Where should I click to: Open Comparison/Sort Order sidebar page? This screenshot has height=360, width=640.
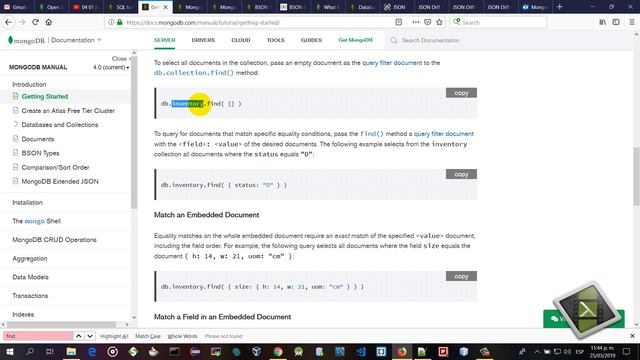tap(55, 167)
